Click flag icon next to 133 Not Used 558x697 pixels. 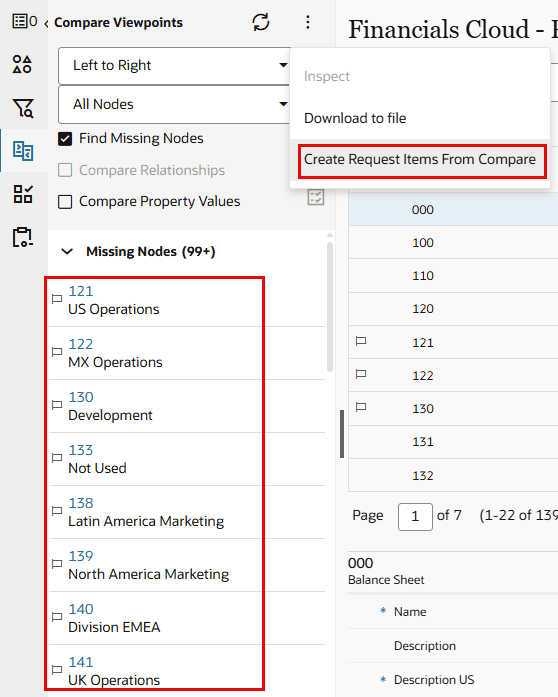point(57,457)
